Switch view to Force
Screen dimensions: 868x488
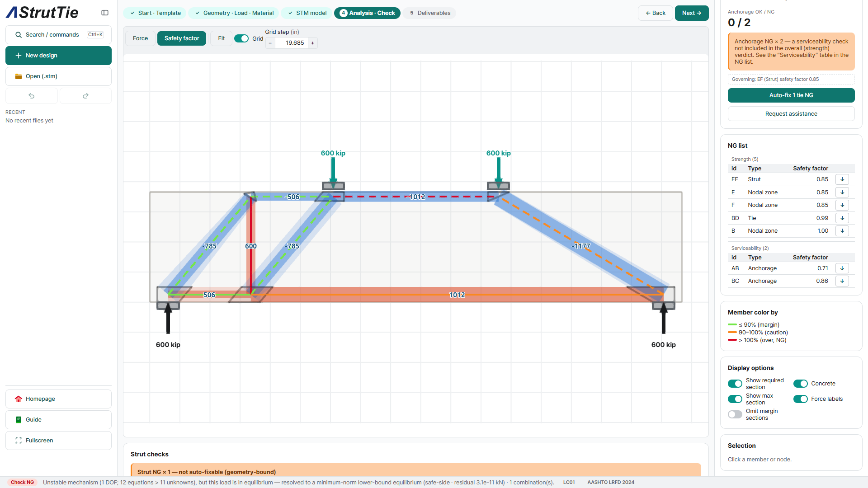140,38
